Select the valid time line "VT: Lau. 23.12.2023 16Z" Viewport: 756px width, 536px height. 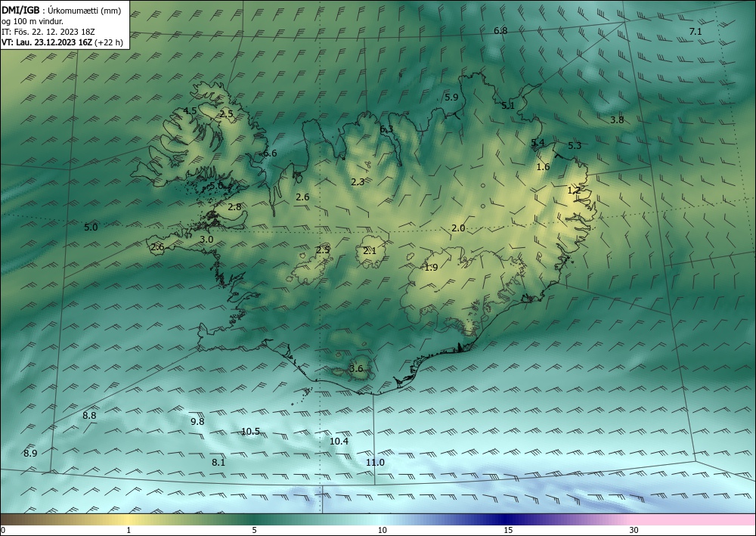[x=47, y=42]
